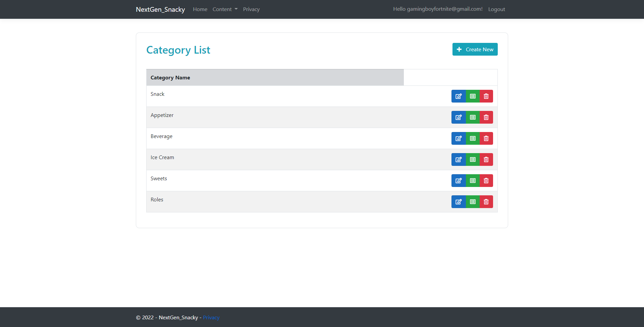
Task: Click the Category Name column header
Action: pyautogui.click(x=170, y=77)
